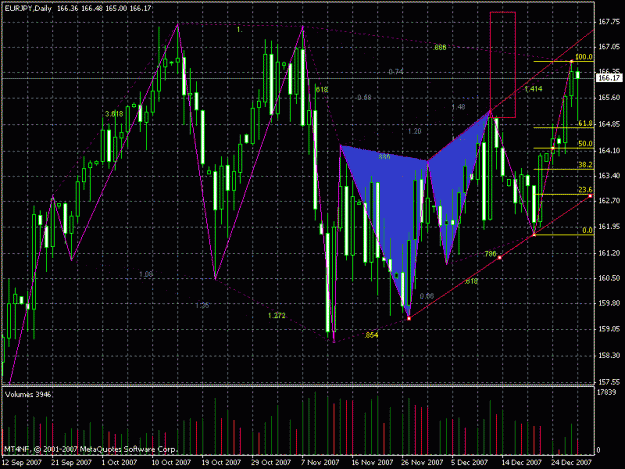Click the 19 Oct 2007 date label
Viewport: 625px width, 469px height.
(x=222, y=462)
